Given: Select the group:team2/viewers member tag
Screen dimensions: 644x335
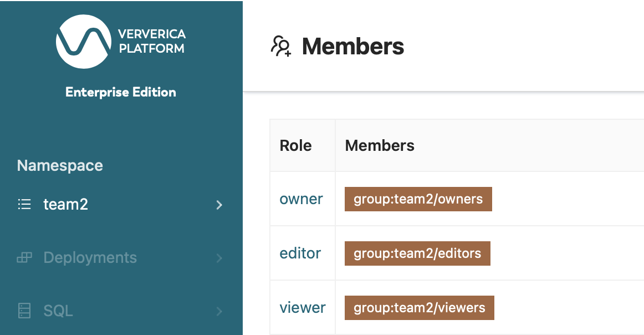Looking at the screenshot, I should pos(419,307).
